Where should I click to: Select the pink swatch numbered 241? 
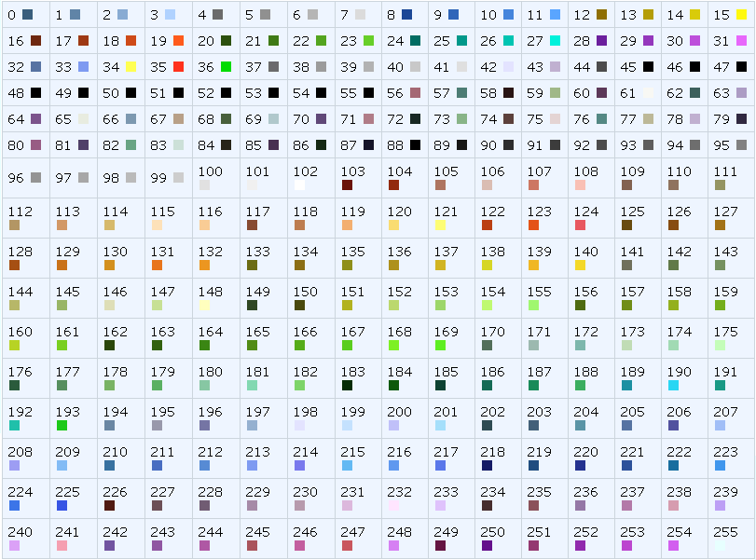62,546
